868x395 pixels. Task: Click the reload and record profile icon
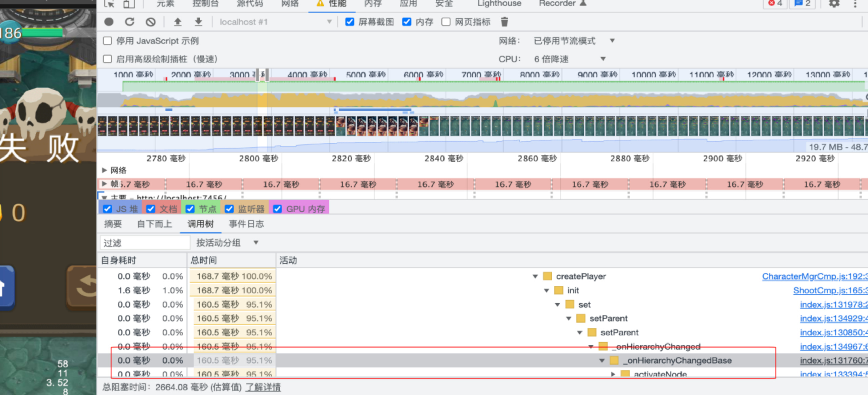pyautogui.click(x=130, y=22)
